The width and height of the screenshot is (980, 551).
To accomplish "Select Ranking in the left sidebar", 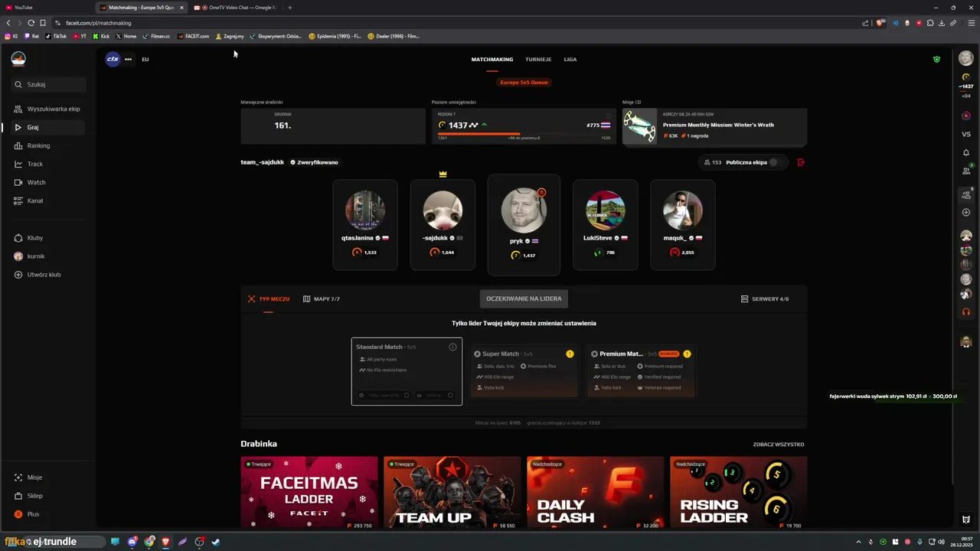I will 47,145.
